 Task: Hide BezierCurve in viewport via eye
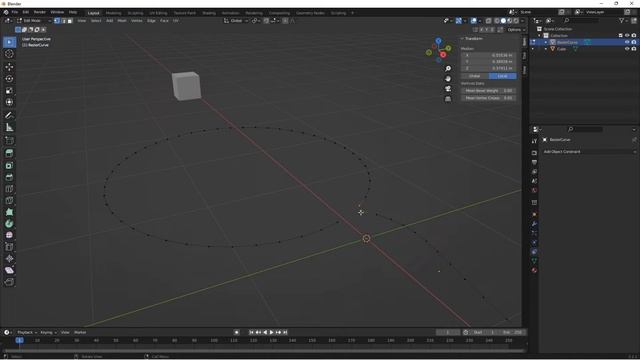pos(627,42)
